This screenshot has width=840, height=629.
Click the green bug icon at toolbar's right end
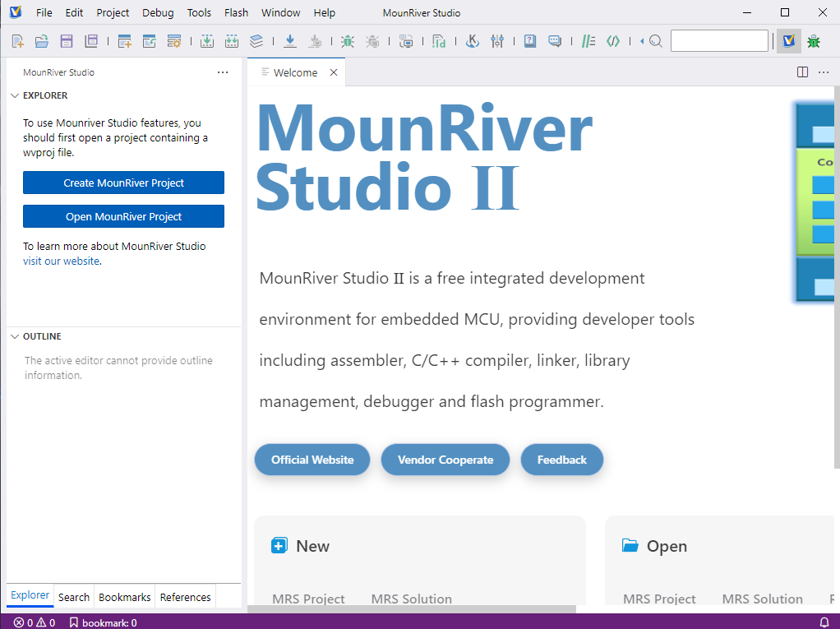814,41
